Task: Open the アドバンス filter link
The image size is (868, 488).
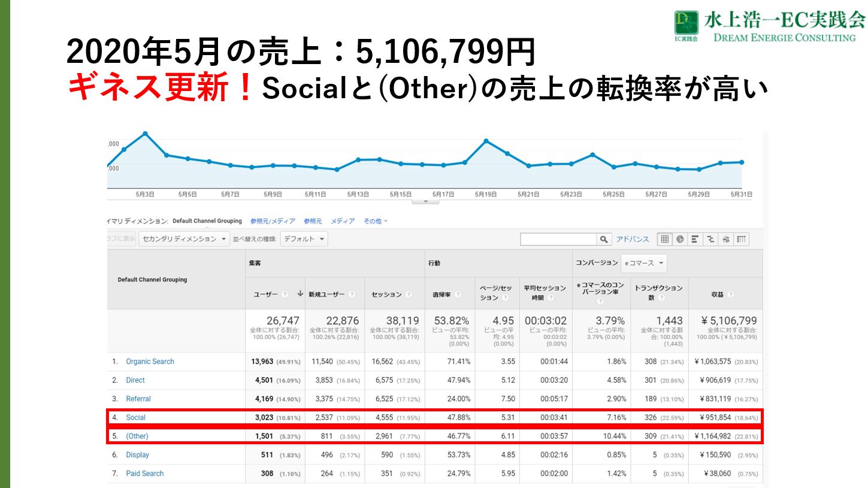Action: 633,240
